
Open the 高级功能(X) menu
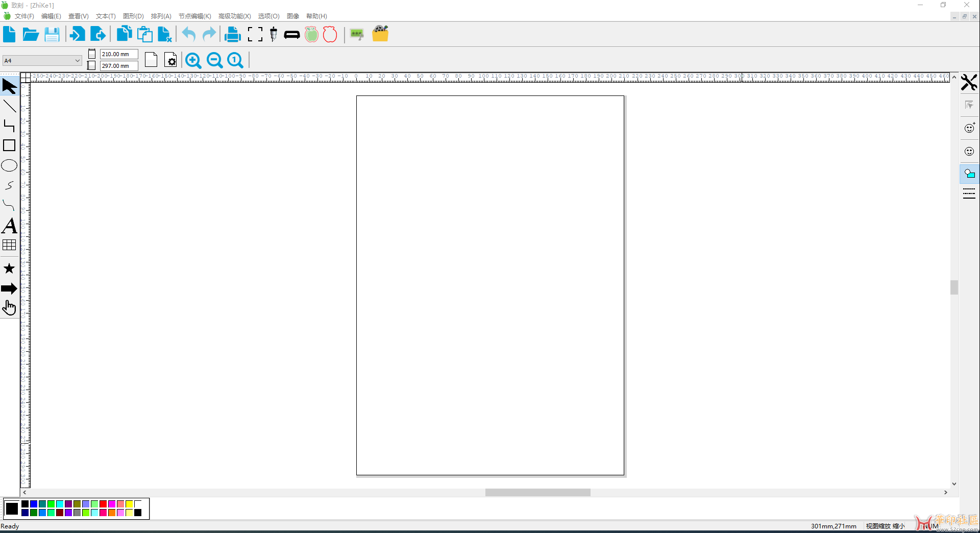click(x=234, y=16)
